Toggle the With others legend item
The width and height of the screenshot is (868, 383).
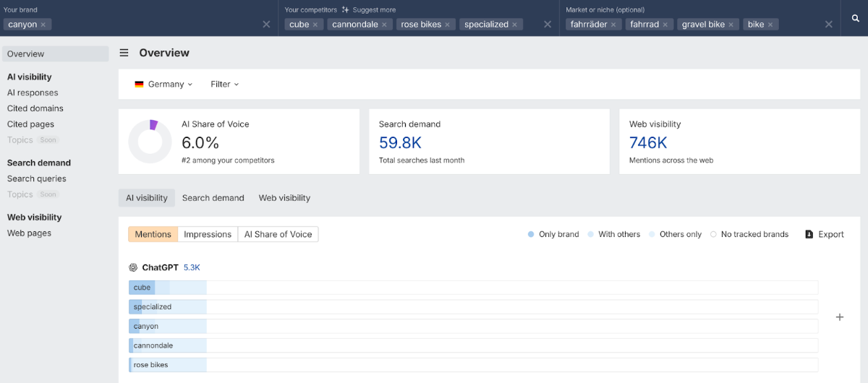(x=613, y=234)
